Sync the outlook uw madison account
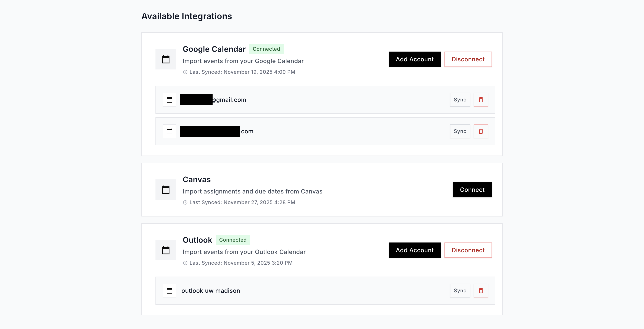Screen dimensions: 644x329 click(x=460, y=290)
